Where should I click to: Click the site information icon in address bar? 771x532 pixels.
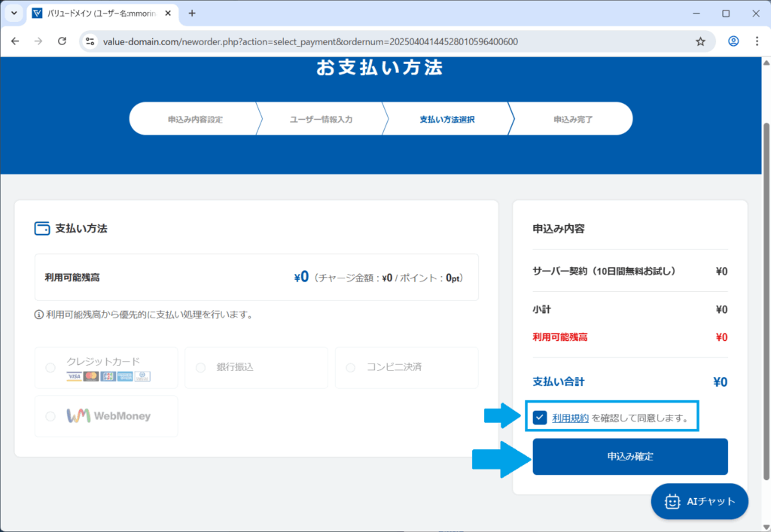[90, 41]
